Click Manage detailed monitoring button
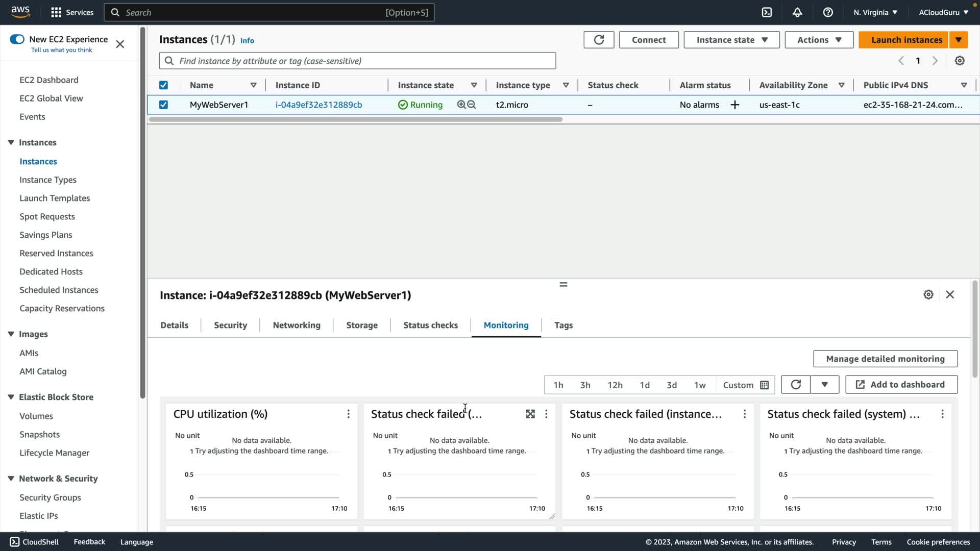Viewport: 980px width, 551px height. pos(885,359)
